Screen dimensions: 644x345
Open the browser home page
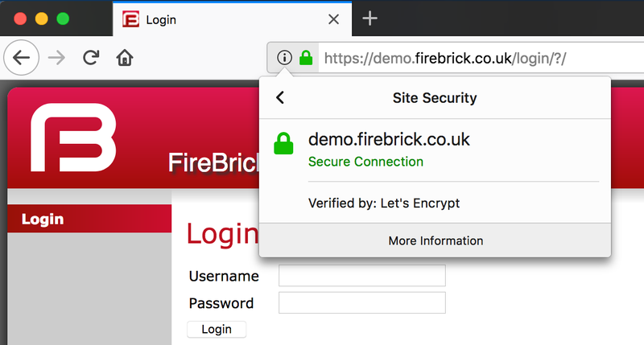click(125, 58)
